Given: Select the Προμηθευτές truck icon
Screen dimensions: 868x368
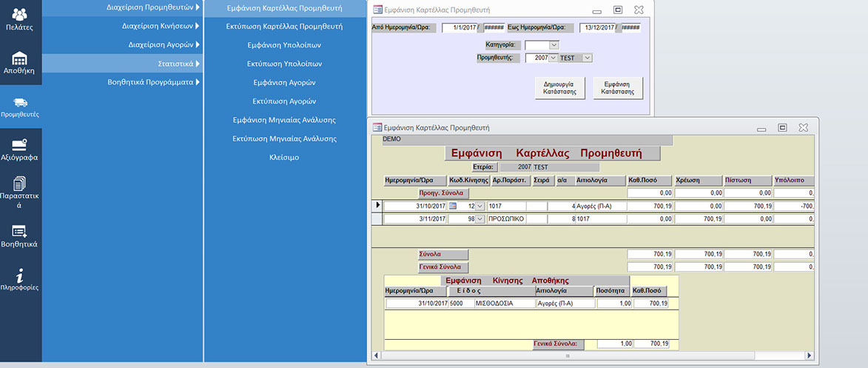Looking at the screenshot, I should tap(20, 106).
